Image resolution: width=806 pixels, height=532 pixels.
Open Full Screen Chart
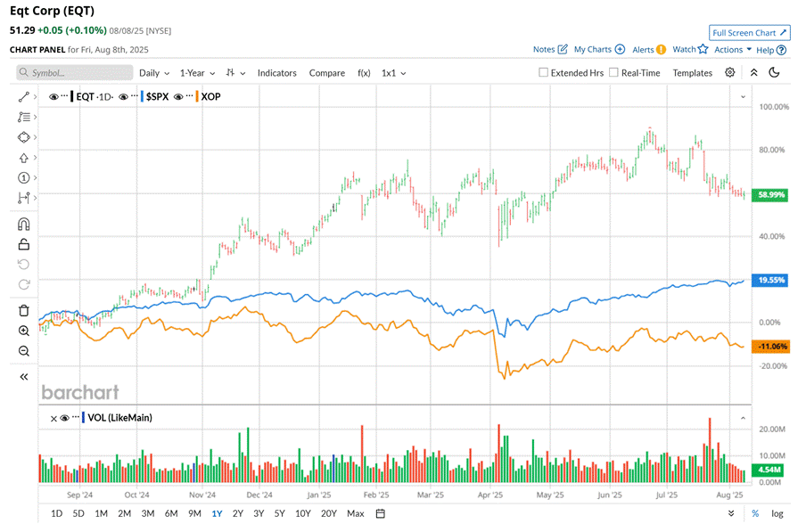click(750, 33)
